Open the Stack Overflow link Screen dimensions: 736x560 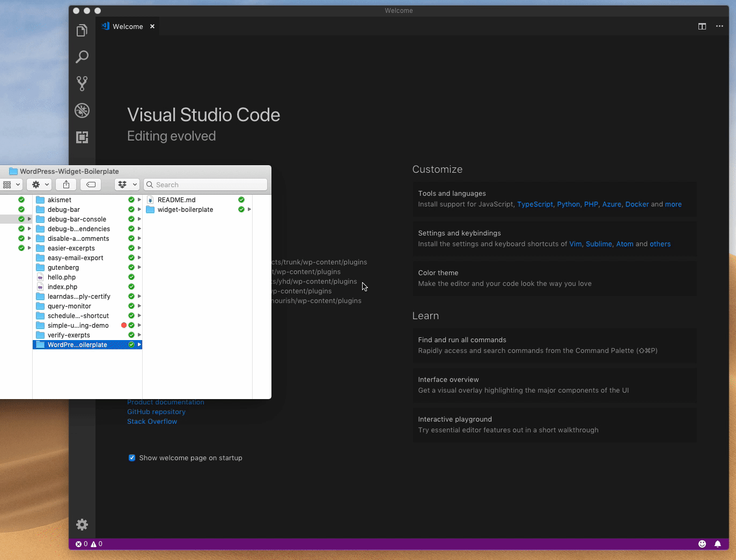click(x=152, y=422)
